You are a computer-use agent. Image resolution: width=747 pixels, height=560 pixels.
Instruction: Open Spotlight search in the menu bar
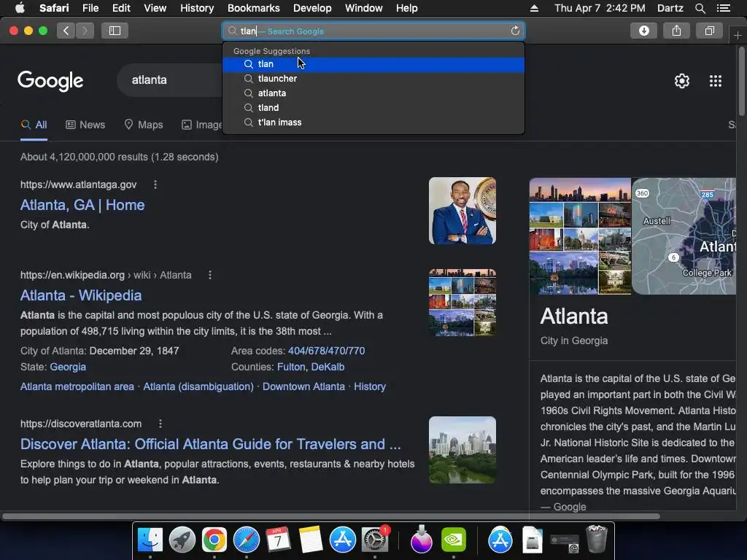pyautogui.click(x=700, y=8)
